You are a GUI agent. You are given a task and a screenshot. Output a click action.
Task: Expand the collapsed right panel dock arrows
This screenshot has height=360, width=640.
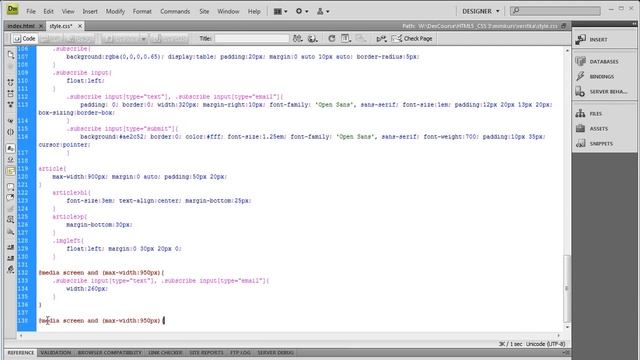[634, 24]
